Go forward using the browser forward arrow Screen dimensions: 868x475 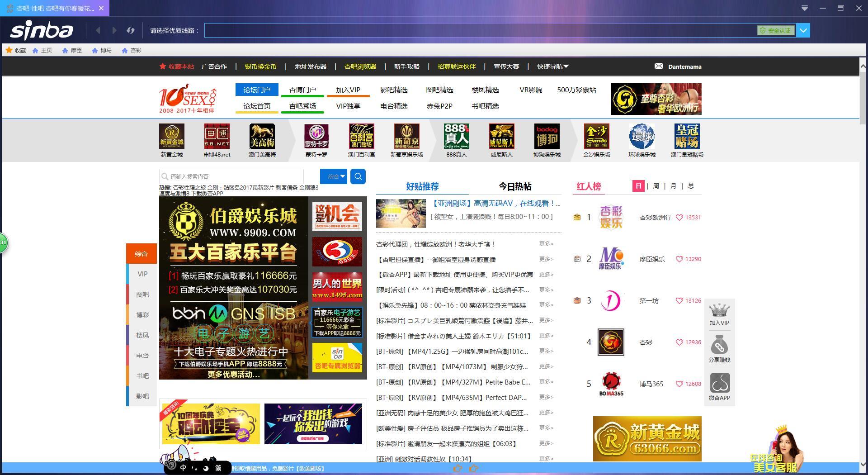(114, 30)
